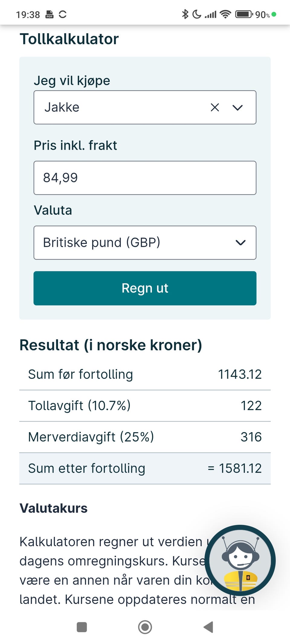
Task: Open the chatbot assistant avatar
Action: (x=240, y=560)
